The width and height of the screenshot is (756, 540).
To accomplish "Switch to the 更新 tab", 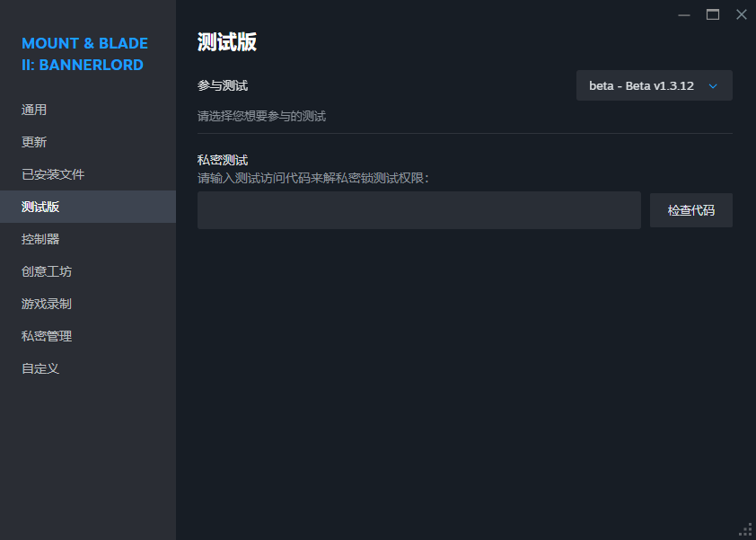I will point(34,142).
